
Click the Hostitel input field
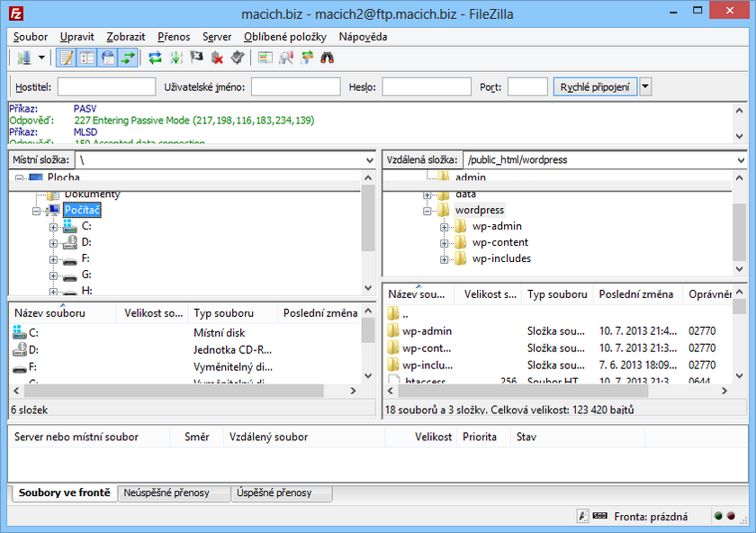point(106,87)
